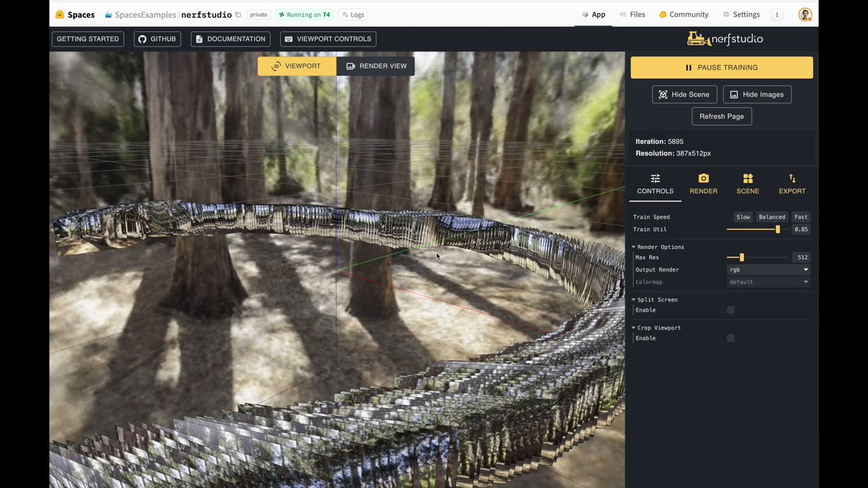The image size is (868, 488).
Task: Click the Hugging Face Spaces logo
Action: click(x=75, y=14)
